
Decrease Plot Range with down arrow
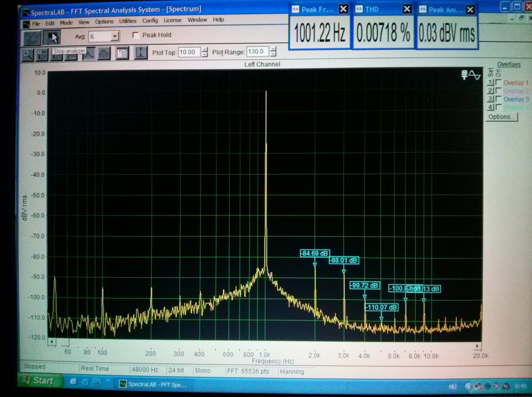(273, 53)
